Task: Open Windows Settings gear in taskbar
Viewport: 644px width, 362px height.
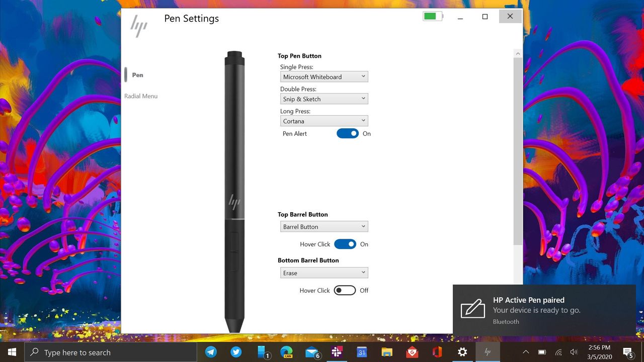Action: (x=462, y=352)
